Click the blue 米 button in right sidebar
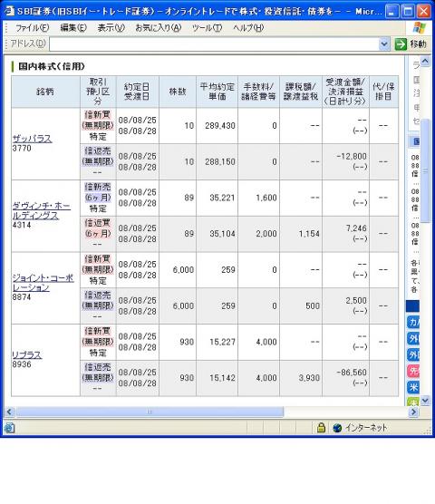The height and width of the screenshot is (504, 435). [413, 387]
